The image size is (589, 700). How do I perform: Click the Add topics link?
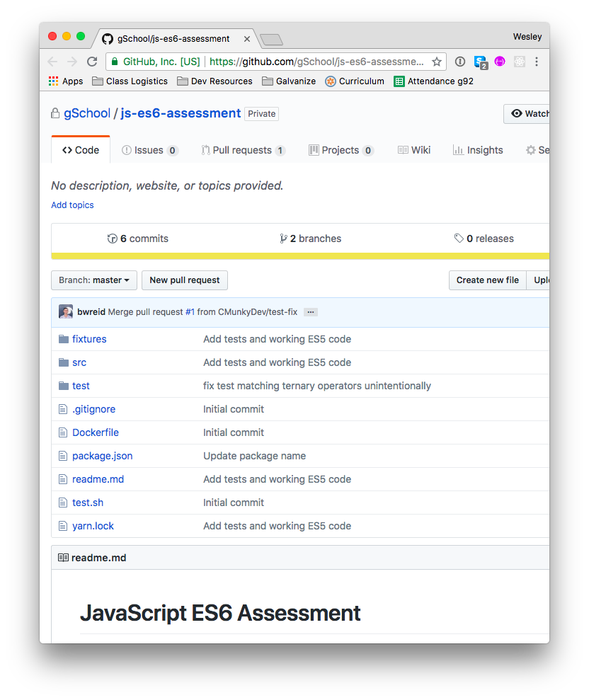(72, 205)
